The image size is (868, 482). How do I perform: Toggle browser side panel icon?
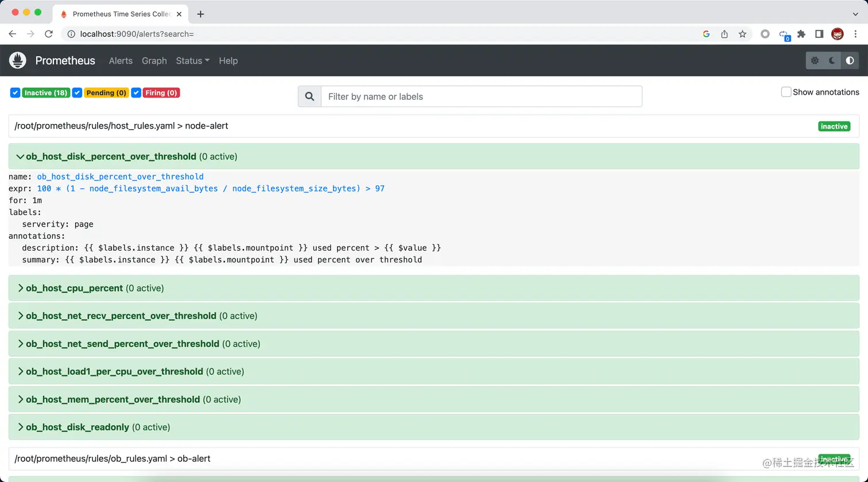tap(819, 34)
